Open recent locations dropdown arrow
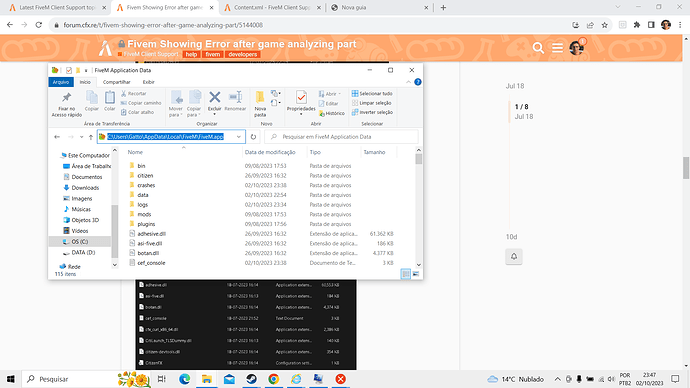The image size is (690, 388). 81,137
